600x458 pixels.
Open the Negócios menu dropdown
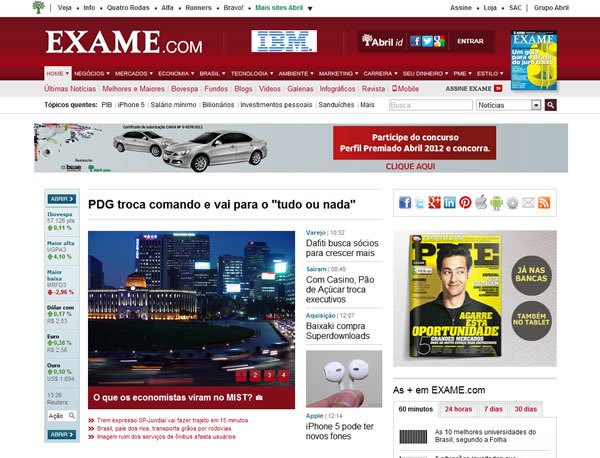coord(92,73)
